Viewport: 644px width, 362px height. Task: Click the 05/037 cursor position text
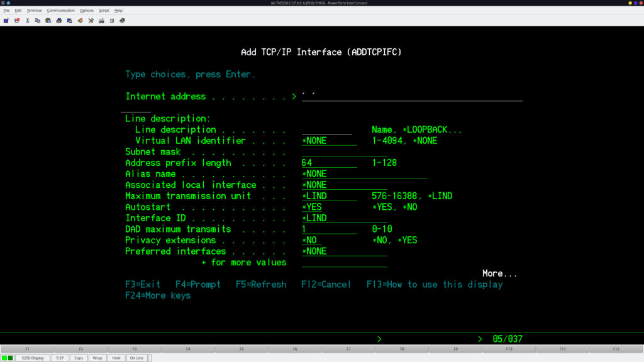(508, 339)
